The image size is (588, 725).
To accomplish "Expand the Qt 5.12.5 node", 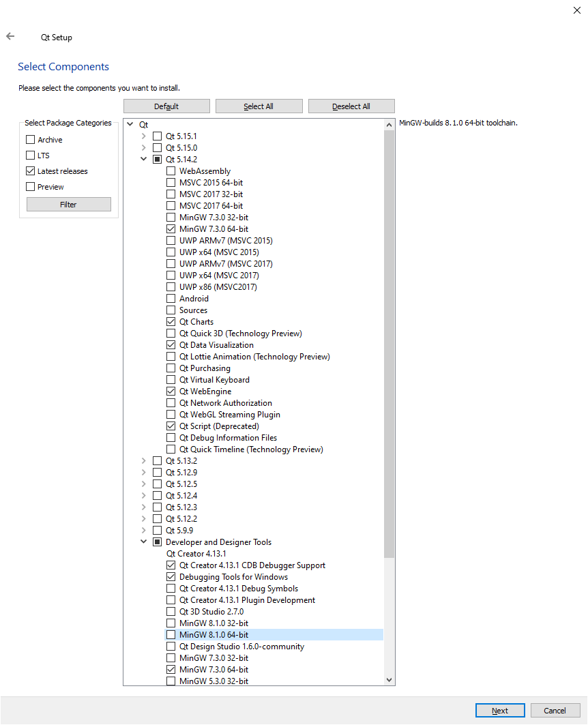I will pos(143,484).
